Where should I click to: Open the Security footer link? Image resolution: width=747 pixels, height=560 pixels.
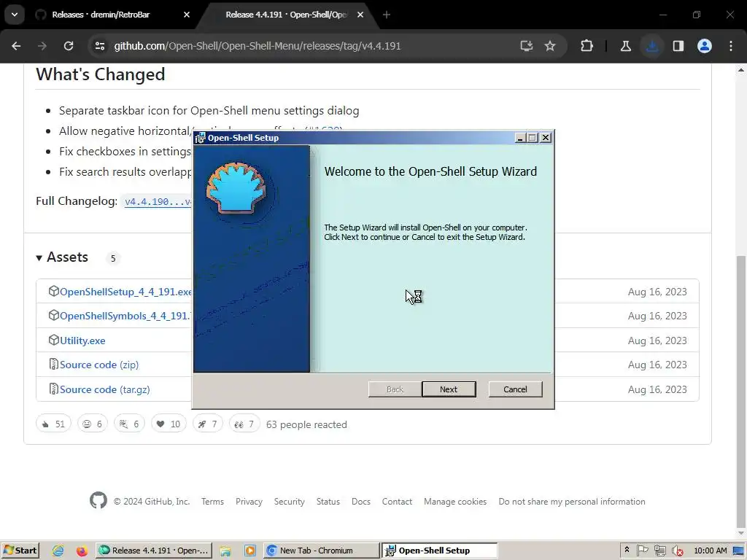[x=289, y=502]
